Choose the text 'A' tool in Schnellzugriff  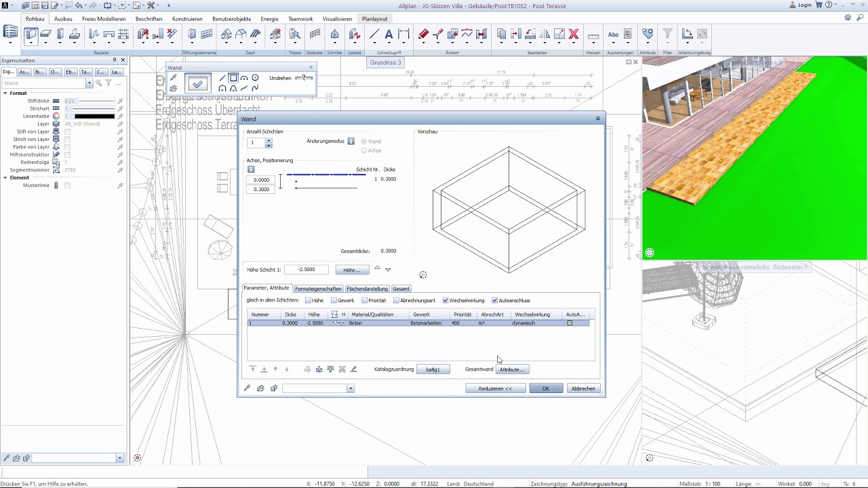pos(389,34)
